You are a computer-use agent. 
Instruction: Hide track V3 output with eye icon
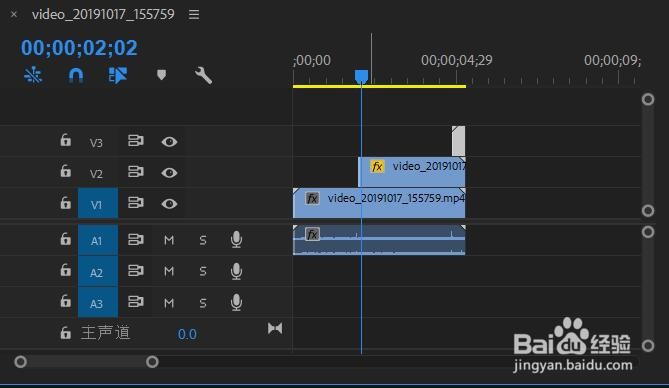169,142
